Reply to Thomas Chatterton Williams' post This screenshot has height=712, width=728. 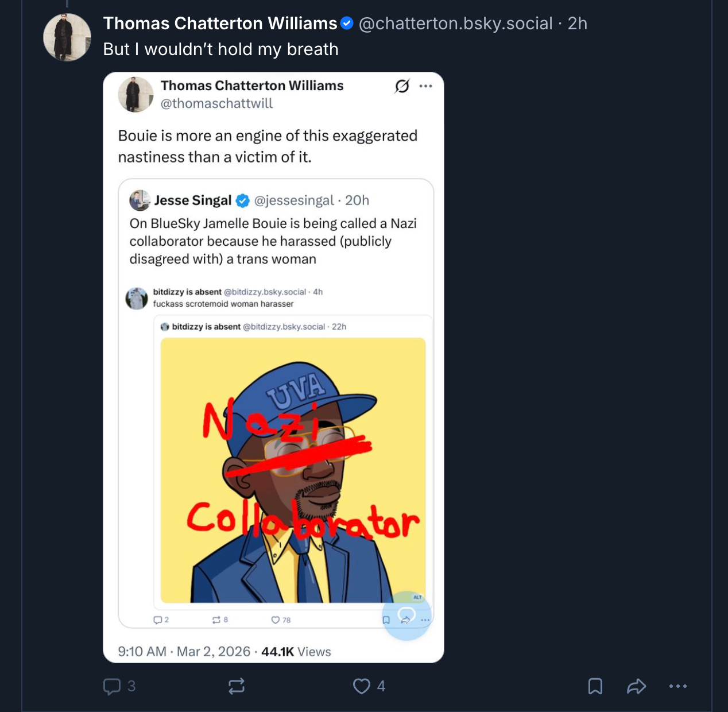click(x=112, y=686)
